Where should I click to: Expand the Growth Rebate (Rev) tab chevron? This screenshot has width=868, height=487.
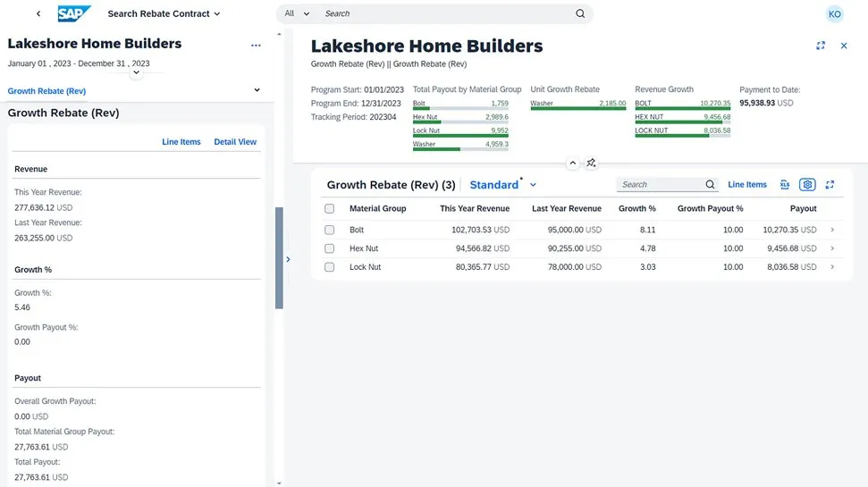[257, 90]
